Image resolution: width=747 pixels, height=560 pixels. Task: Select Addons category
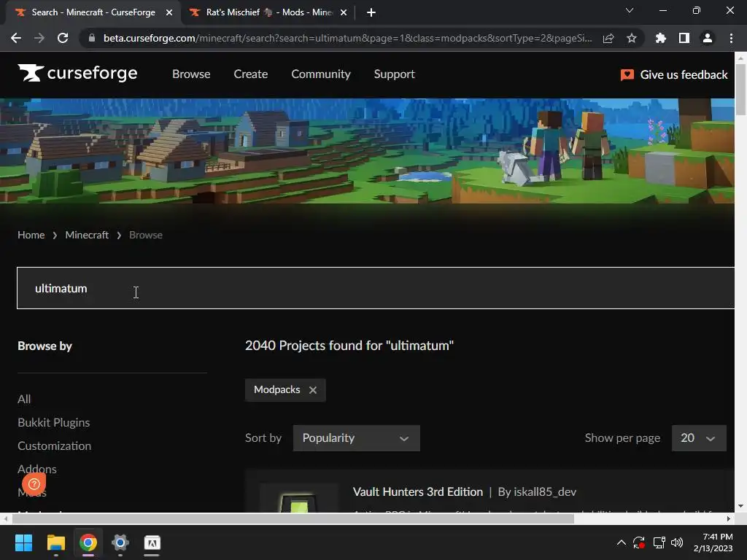[37, 469]
